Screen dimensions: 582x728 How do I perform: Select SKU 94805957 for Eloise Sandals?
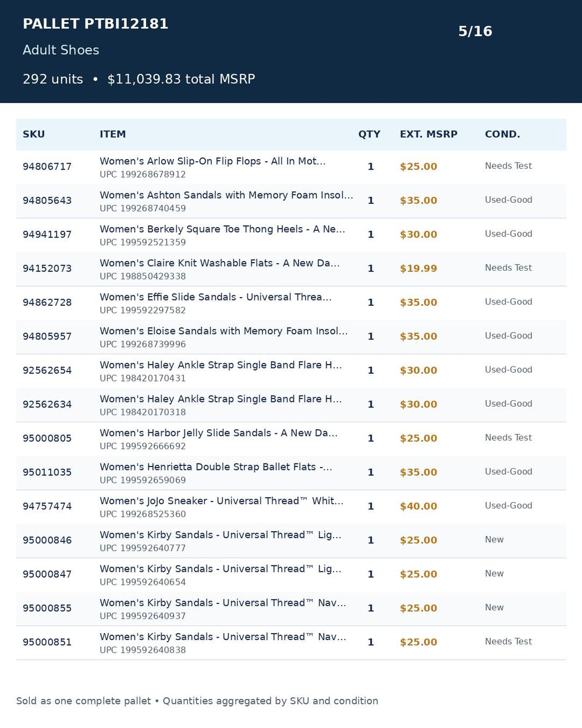pyautogui.click(x=47, y=337)
